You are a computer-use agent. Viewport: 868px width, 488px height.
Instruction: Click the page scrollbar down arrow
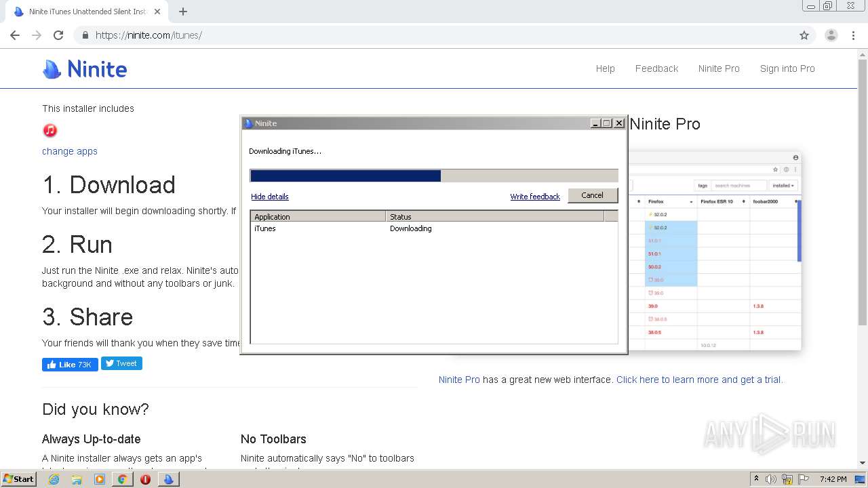(x=863, y=463)
